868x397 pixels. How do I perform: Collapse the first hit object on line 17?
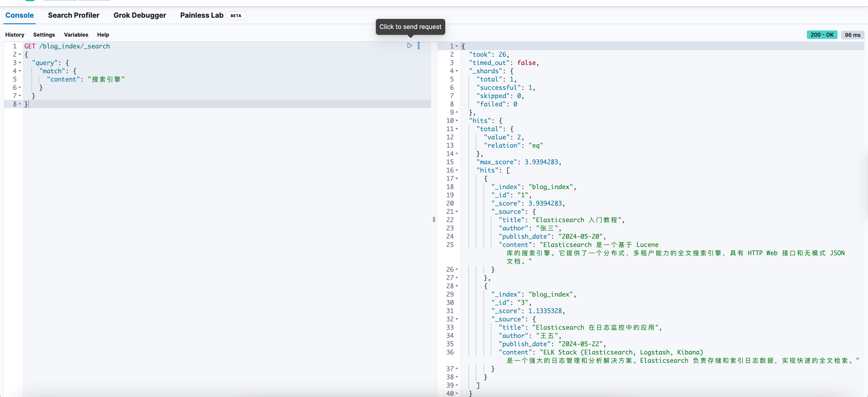(x=456, y=179)
